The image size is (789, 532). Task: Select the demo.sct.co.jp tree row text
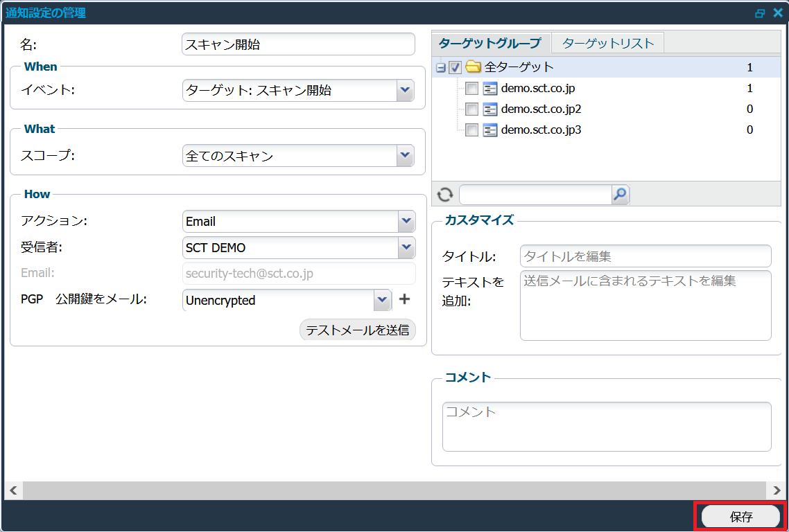[538, 89]
